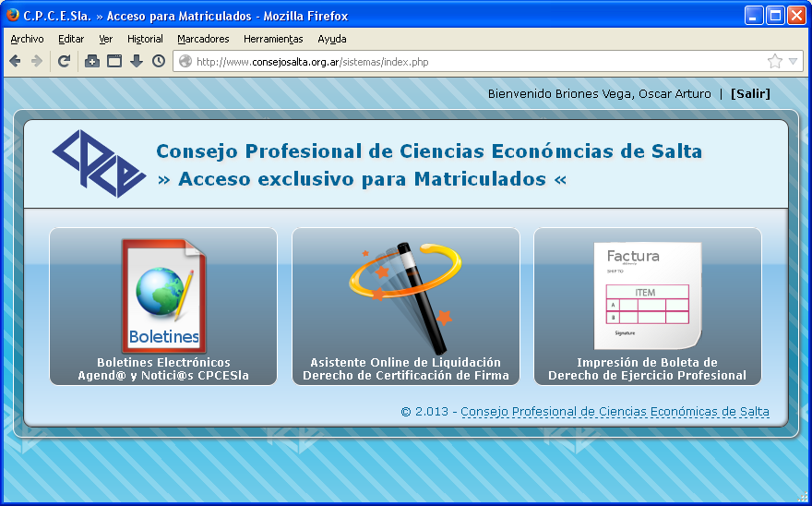Close the Firefox window
This screenshot has height=506, width=812.
pyautogui.click(x=796, y=16)
